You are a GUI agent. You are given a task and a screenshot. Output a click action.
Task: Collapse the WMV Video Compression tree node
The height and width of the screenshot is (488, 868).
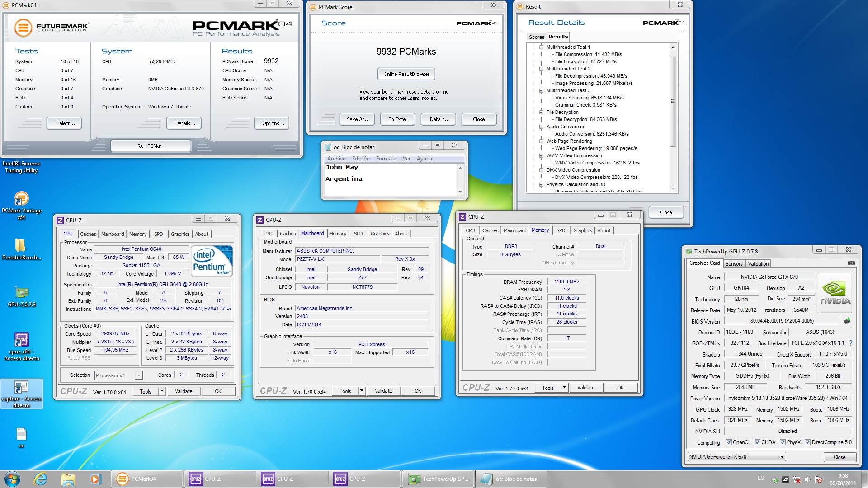[x=541, y=155]
